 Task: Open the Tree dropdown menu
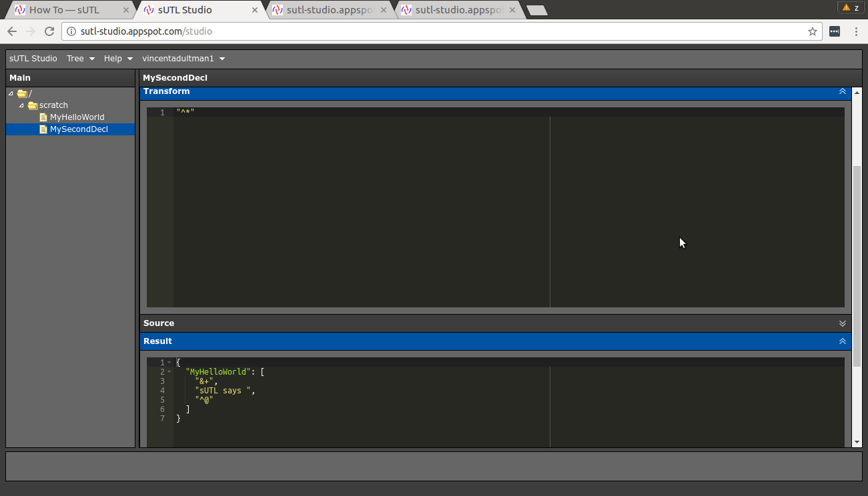(81, 59)
